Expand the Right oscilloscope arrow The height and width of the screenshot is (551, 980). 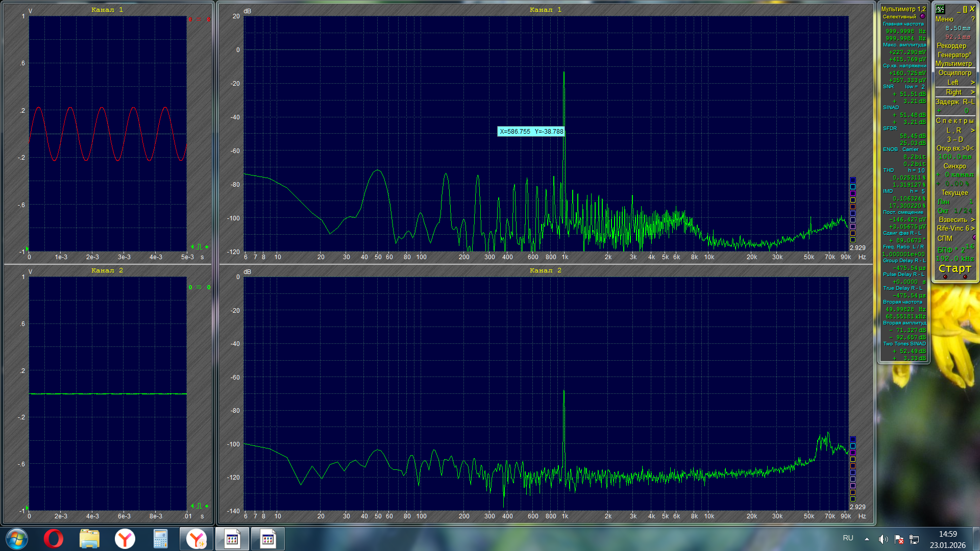[x=972, y=92]
